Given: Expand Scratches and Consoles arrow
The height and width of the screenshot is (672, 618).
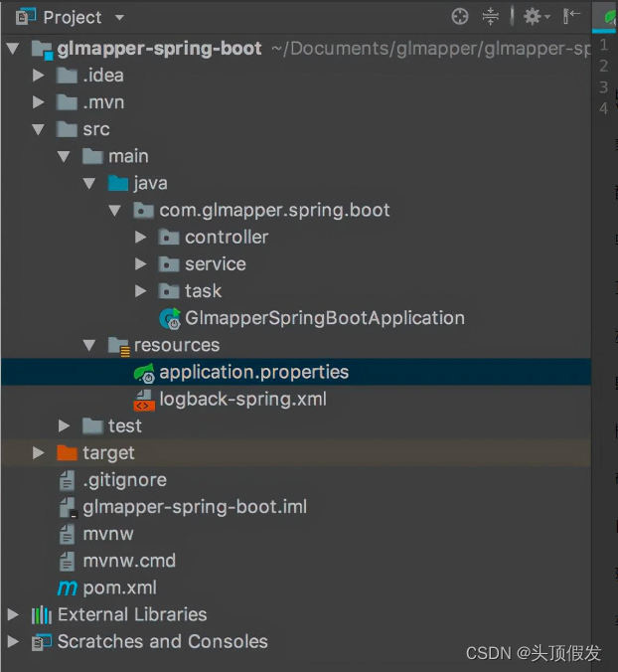Looking at the screenshot, I should 13,641.
